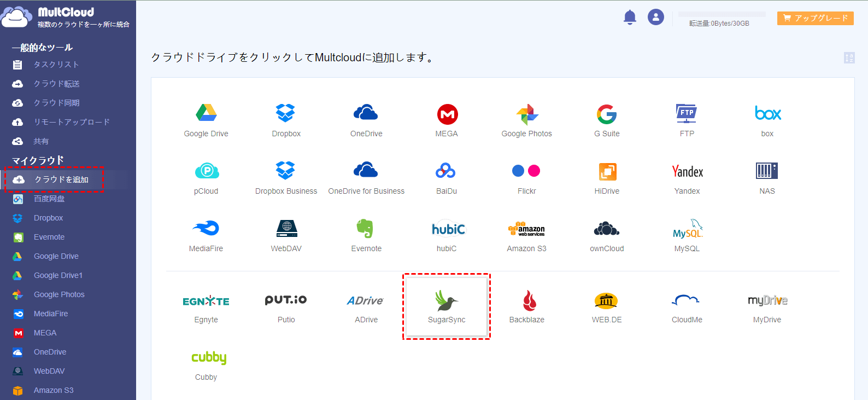The image size is (868, 400).
Task: Click the アップグレード upgrade button
Action: pyautogui.click(x=815, y=18)
